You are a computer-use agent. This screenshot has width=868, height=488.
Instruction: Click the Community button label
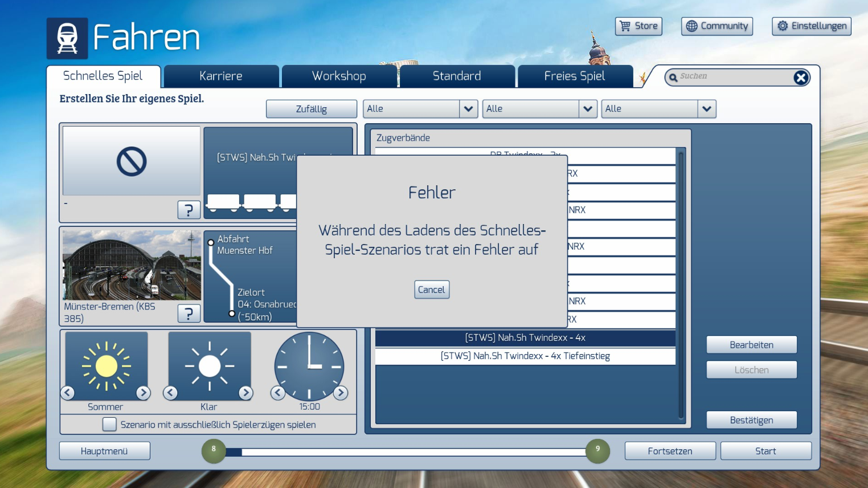(724, 26)
